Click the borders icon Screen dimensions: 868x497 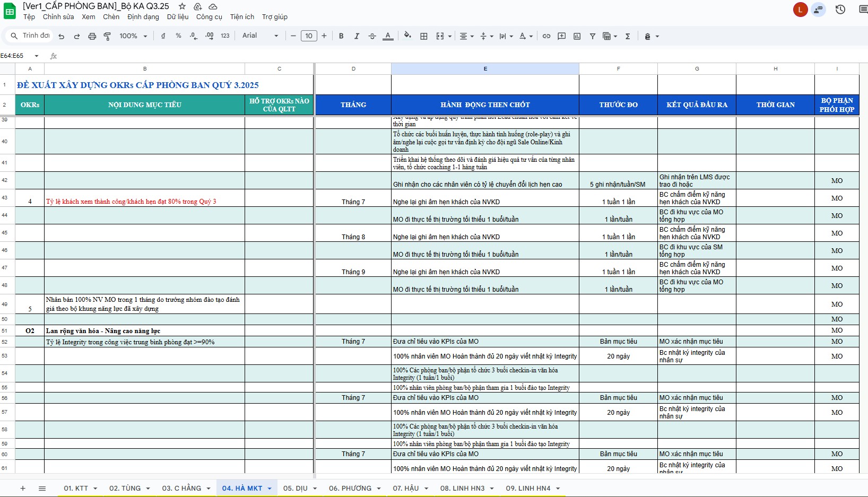(423, 36)
